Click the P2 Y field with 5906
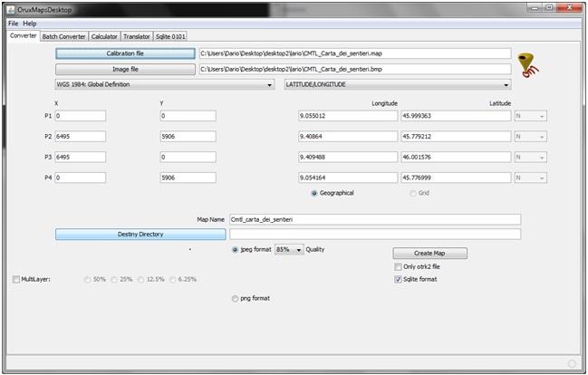588x375 pixels. click(188, 137)
